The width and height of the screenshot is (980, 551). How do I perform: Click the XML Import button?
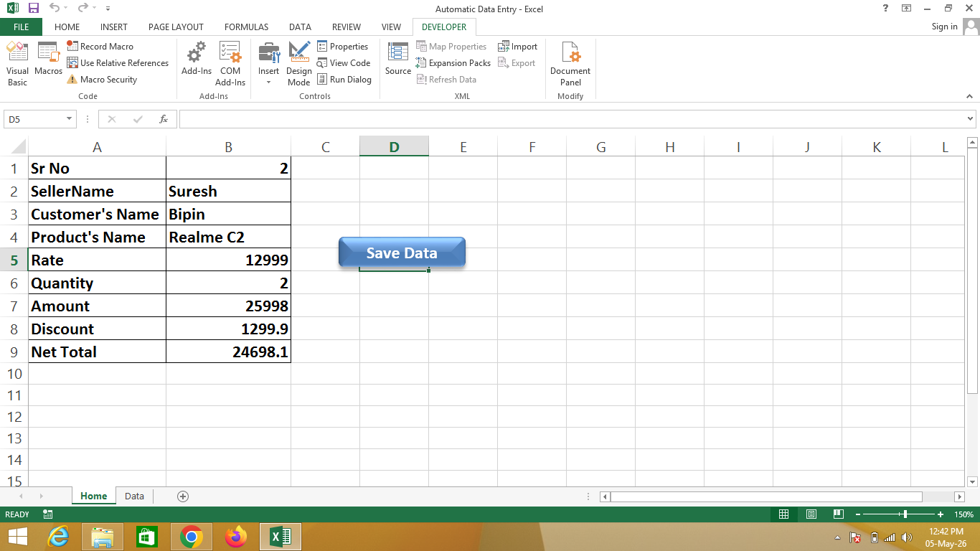(x=517, y=46)
